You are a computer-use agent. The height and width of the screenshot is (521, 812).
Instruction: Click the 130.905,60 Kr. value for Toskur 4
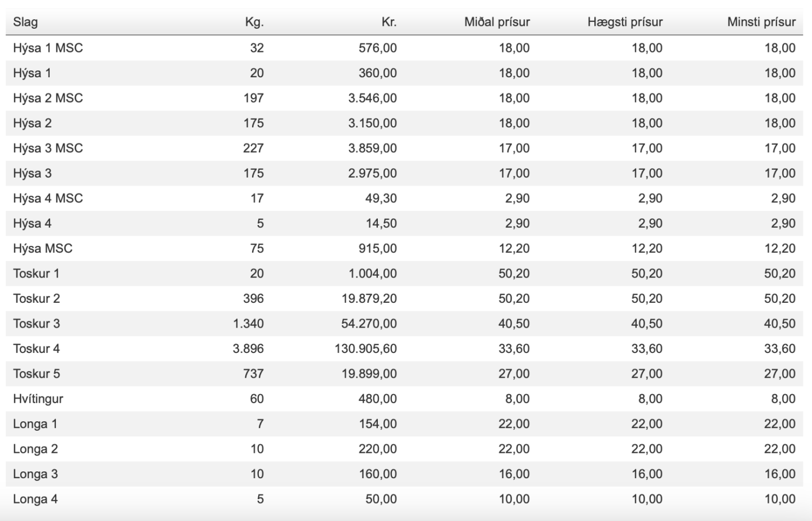[x=365, y=349]
